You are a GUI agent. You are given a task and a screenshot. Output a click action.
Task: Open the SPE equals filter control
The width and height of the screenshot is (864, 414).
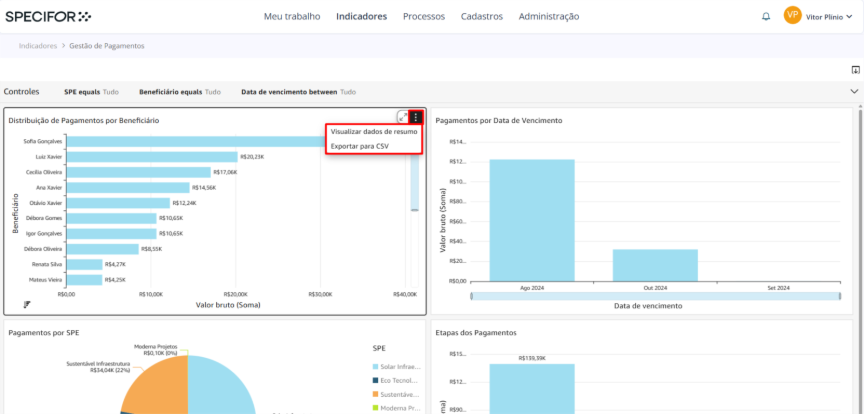[x=91, y=92]
